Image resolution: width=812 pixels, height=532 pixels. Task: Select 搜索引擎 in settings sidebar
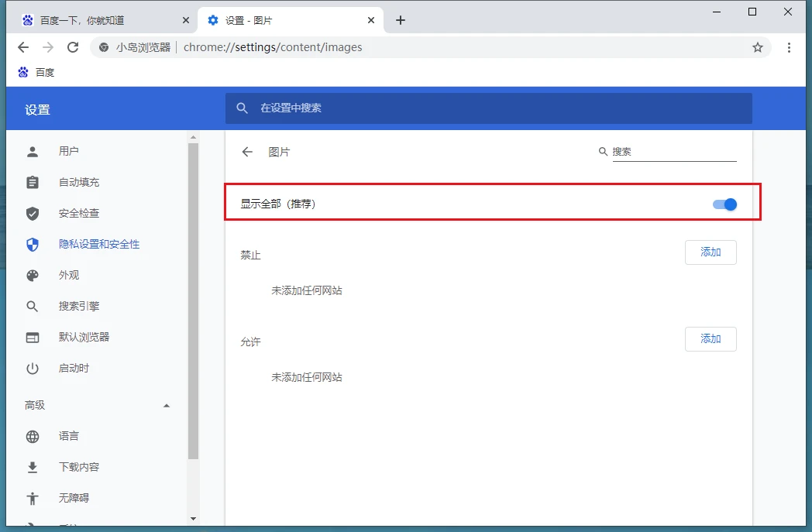79,307
